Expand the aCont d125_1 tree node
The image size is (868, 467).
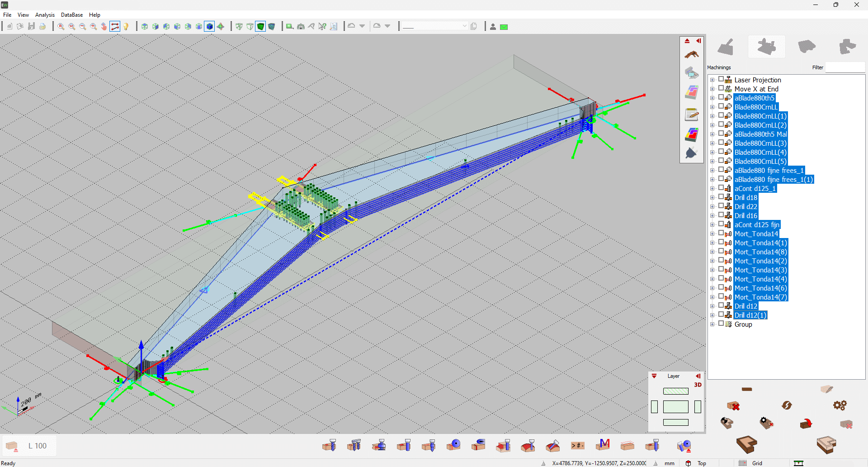tap(712, 189)
